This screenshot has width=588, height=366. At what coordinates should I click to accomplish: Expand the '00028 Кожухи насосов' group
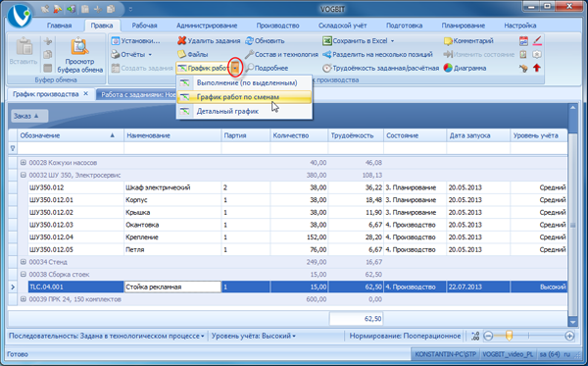pyautogui.click(x=24, y=163)
